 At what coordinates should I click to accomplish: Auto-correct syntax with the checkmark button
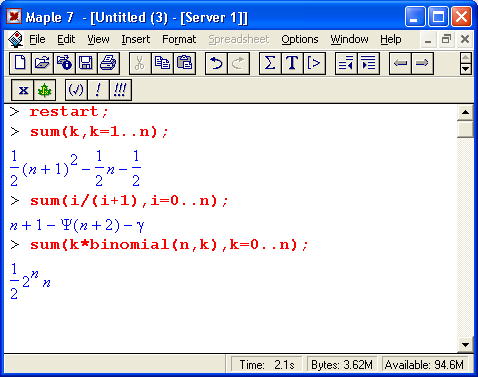pyautogui.click(x=76, y=90)
